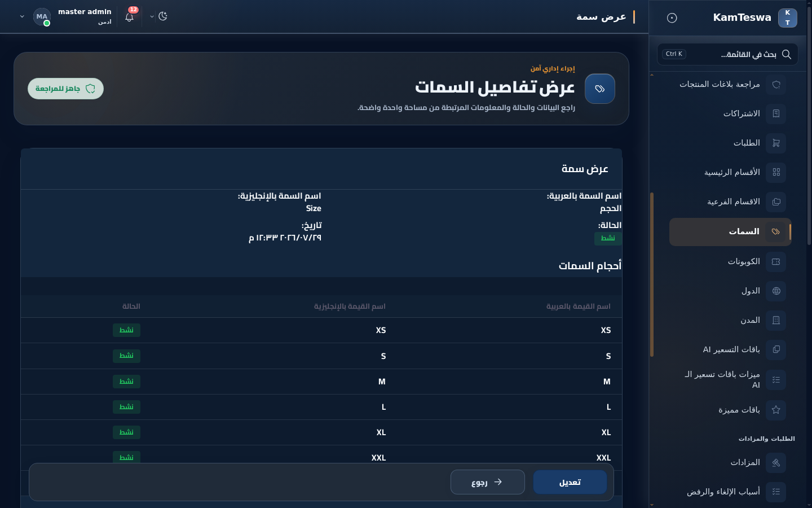Click the auctions gavel icon
Viewport: 812px width, 508px height.
[x=776, y=462]
